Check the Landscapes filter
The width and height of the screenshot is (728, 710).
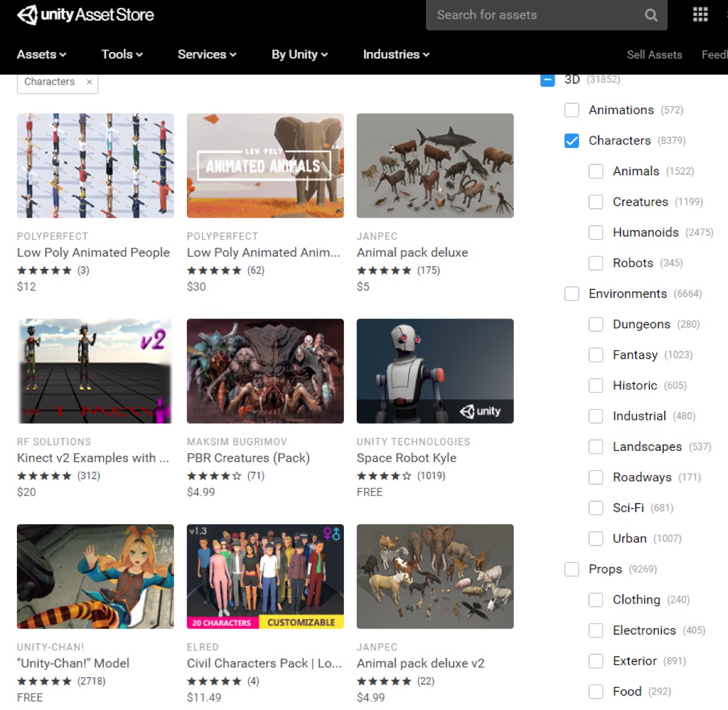596,447
